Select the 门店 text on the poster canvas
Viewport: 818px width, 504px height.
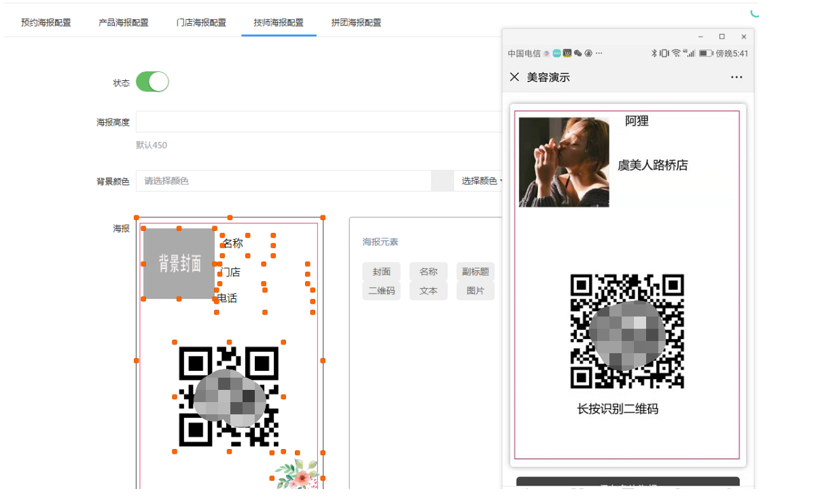click(x=230, y=272)
